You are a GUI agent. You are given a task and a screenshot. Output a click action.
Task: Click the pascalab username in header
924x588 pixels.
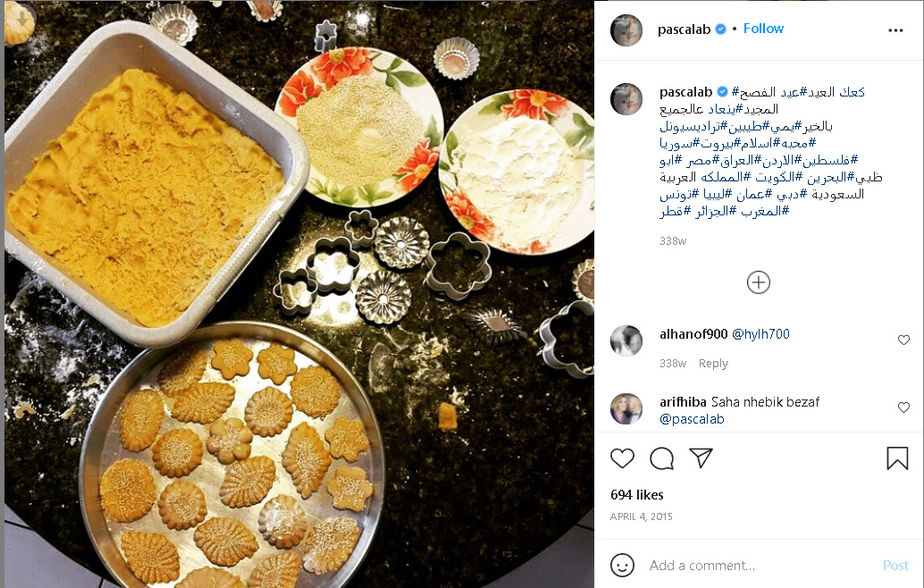point(685,29)
